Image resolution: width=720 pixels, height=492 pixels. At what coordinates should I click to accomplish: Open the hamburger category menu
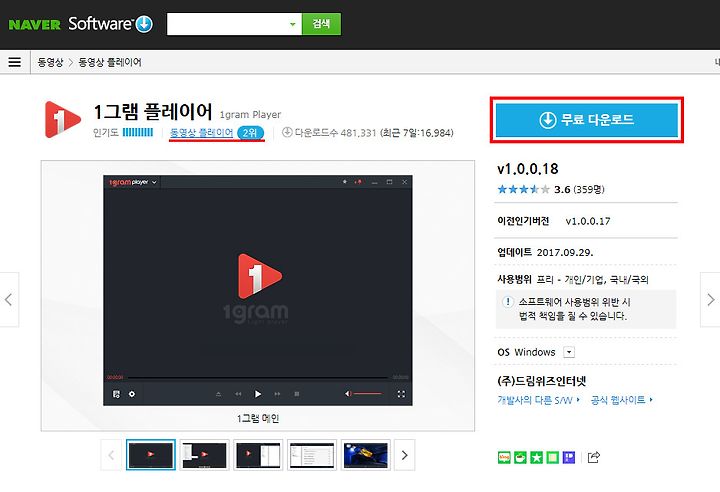[15, 62]
